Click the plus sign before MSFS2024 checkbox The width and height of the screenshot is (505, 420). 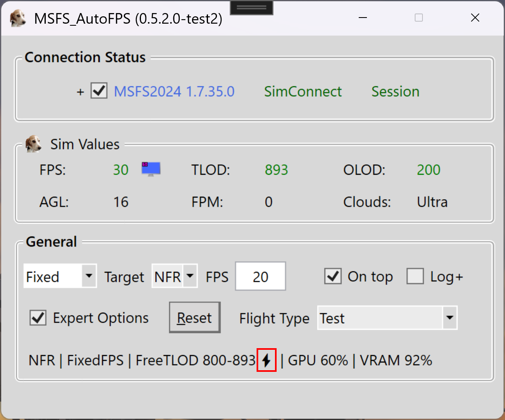pyautogui.click(x=80, y=92)
